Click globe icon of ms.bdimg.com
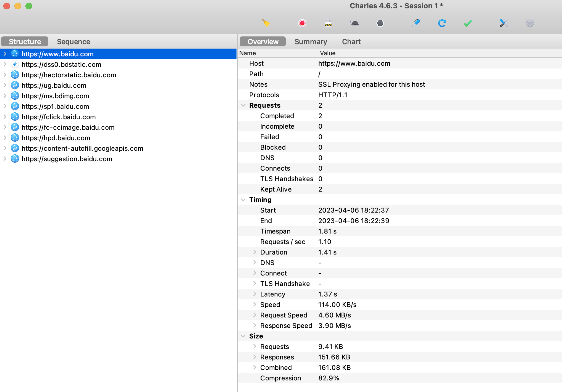Viewport: 562px width, 392px height. point(15,96)
